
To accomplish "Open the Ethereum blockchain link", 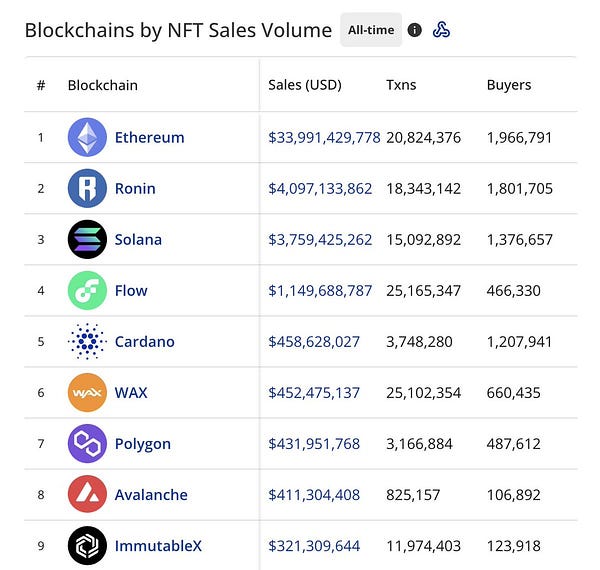I will [x=150, y=137].
